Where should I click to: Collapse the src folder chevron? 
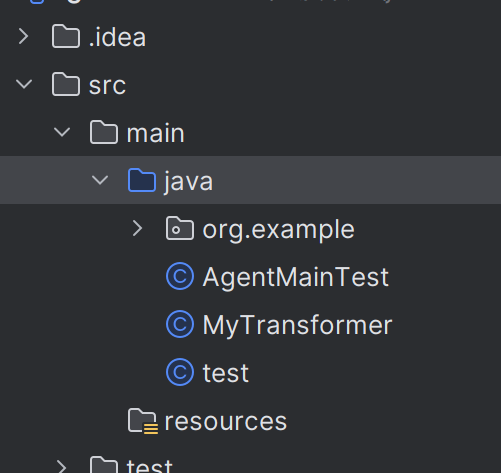tap(24, 84)
